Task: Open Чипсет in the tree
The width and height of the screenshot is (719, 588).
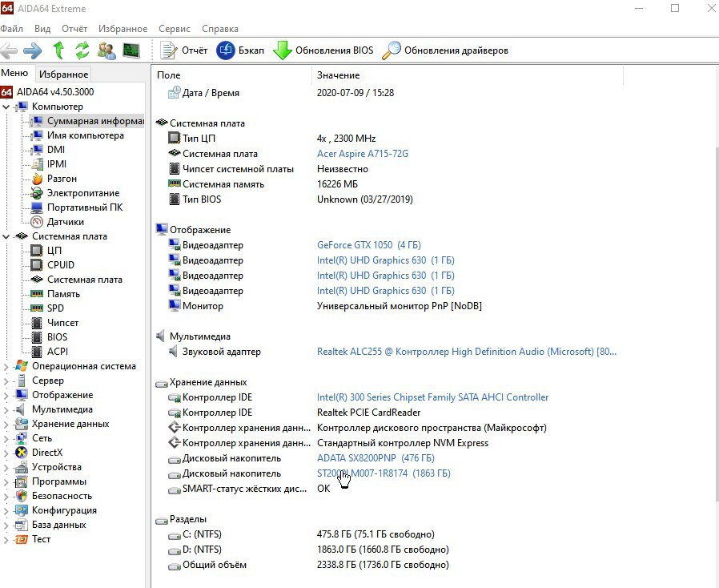Action: point(54,323)
